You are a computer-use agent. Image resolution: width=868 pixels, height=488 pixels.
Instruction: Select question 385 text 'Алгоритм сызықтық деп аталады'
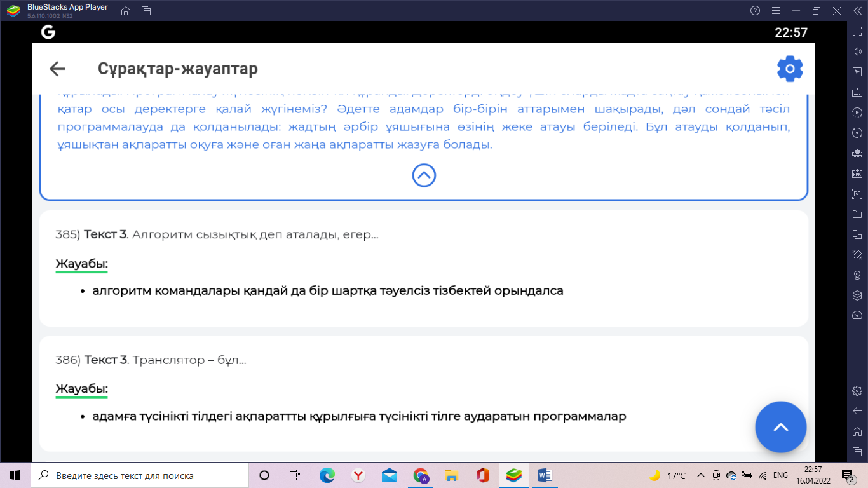coord(236,234)
